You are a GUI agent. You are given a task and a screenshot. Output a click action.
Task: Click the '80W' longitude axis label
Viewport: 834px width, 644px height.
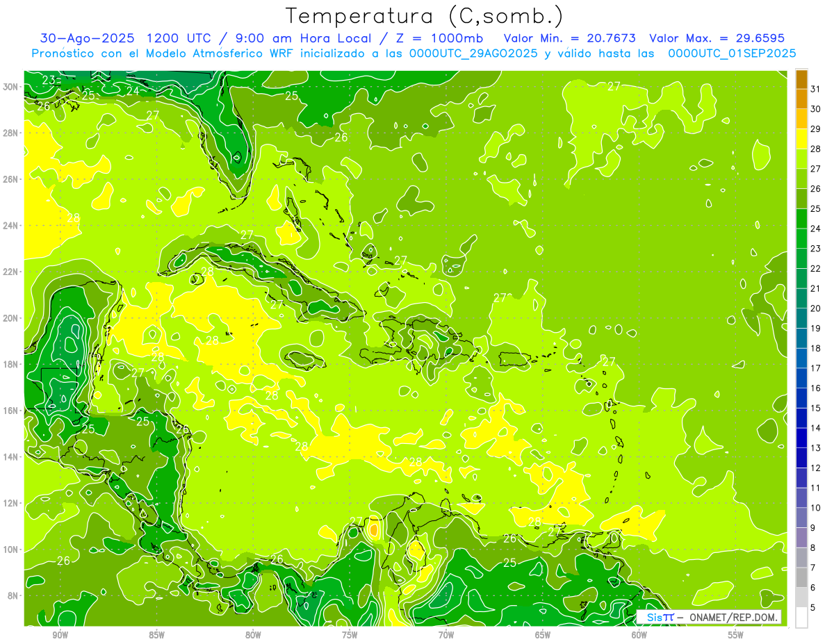click(x=254, y=634)
